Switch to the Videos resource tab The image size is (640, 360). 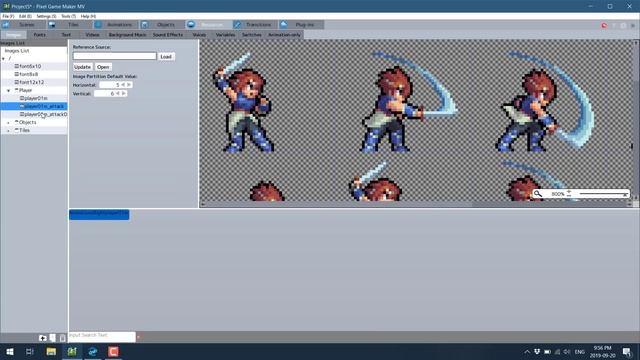pyautogui.click(x=92, y=35)
